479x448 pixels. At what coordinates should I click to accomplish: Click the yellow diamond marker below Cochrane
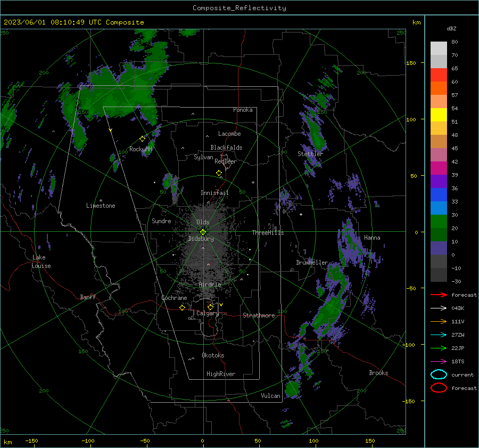[x=183, y=307]
